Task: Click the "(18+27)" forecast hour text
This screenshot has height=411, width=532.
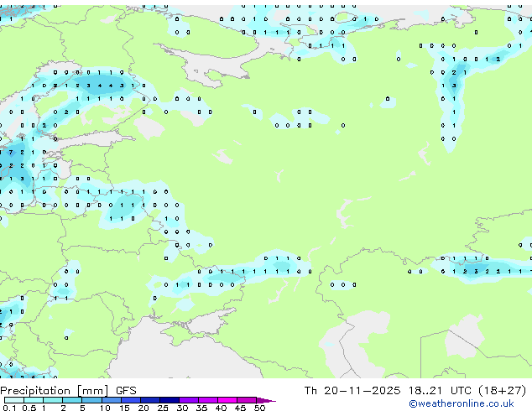Action: point(502,391)
